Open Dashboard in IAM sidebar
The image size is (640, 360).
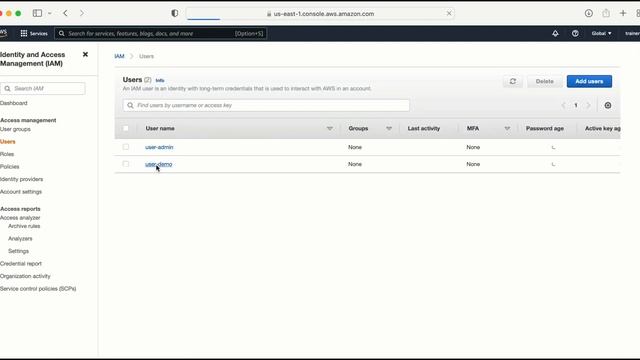(13, 103)
